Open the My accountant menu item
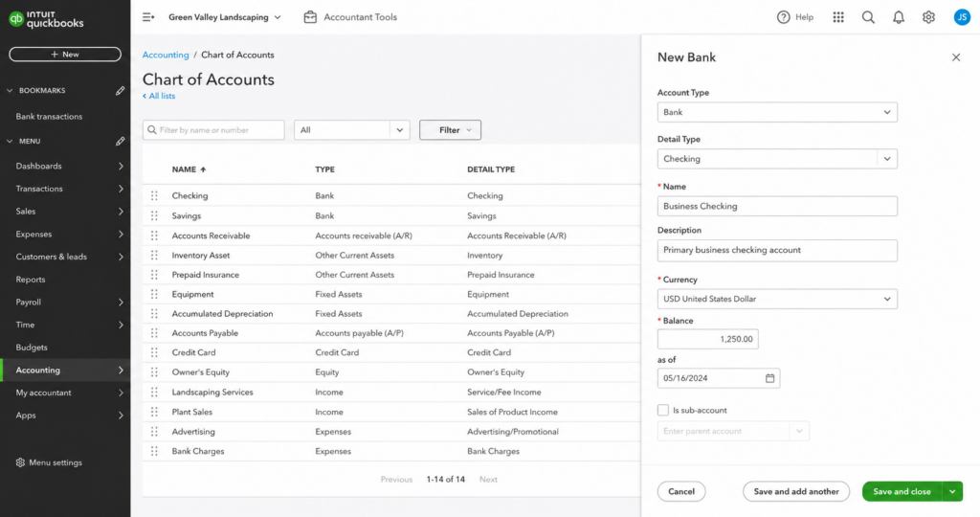980x517 pixels. 66,393
